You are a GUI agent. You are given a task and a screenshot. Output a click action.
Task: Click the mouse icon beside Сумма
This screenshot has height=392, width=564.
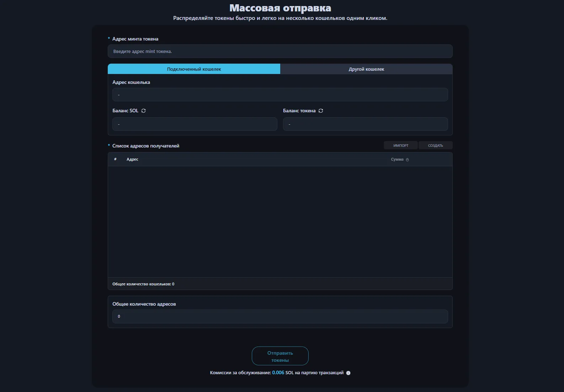pos(407,160)
